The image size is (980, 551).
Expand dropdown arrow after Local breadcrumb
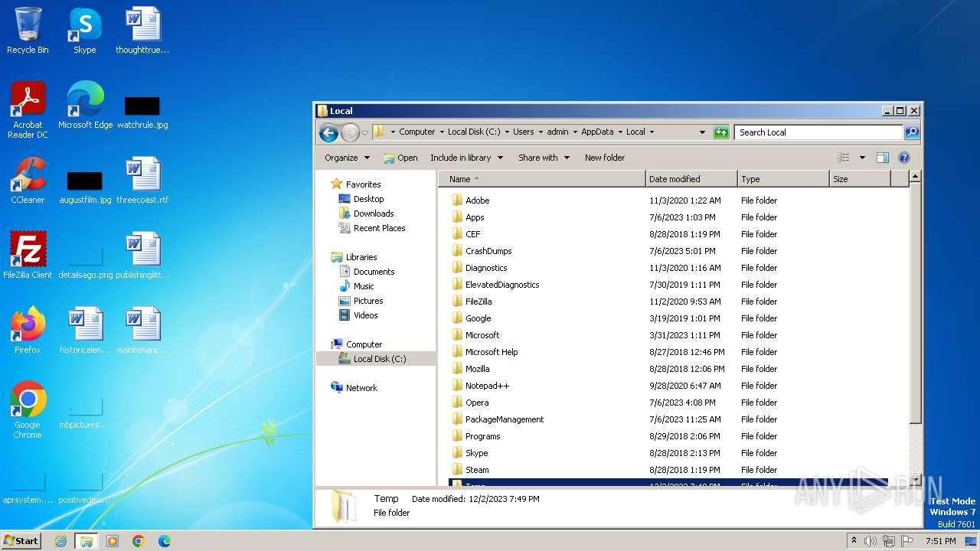click(652, 132)
